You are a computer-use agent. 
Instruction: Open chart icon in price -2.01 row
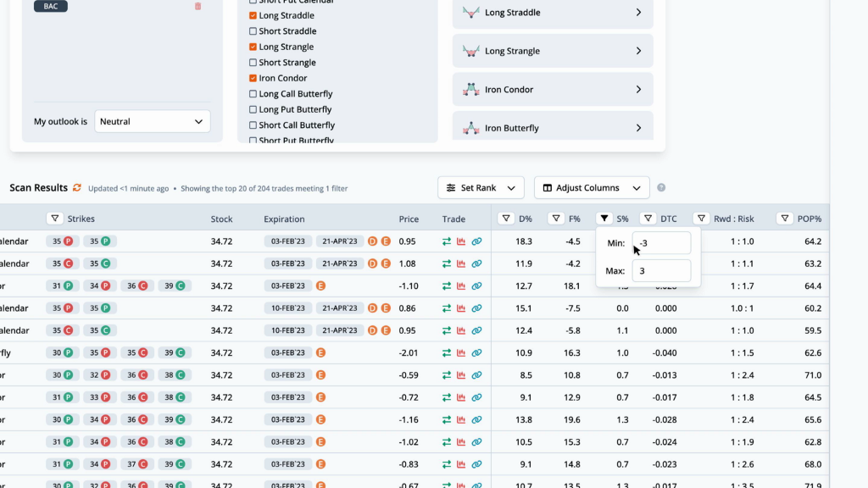(461, 352)
